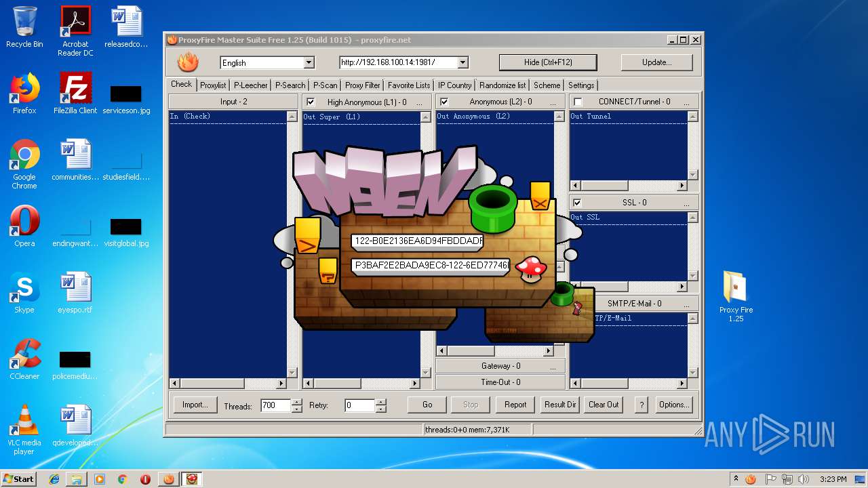Viewport: 868px width, 488px height.
Task: Switch to the P-Search tab
Action: pos(290,85)
